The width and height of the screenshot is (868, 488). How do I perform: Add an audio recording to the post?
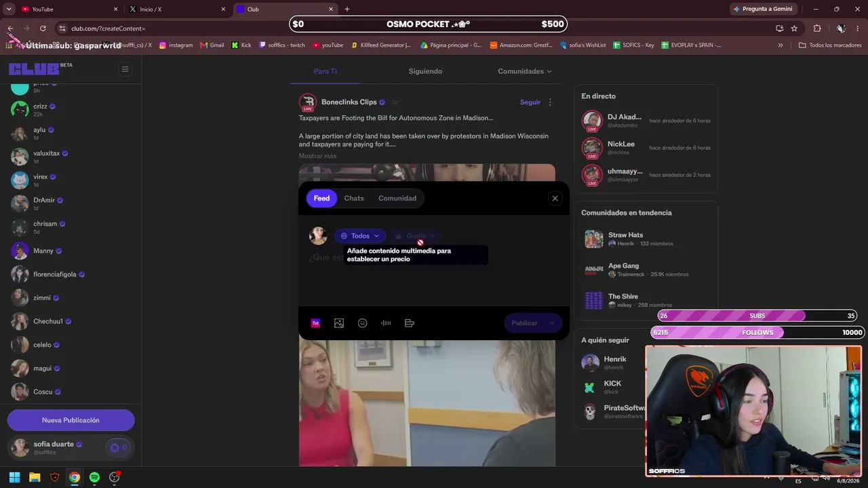386,323
